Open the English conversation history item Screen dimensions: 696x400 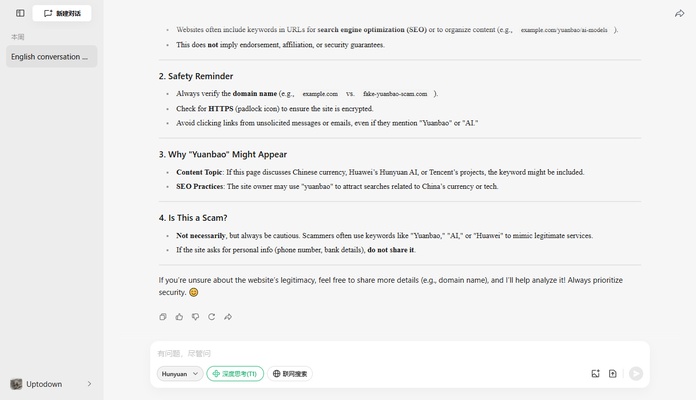[x=50, y=57]
